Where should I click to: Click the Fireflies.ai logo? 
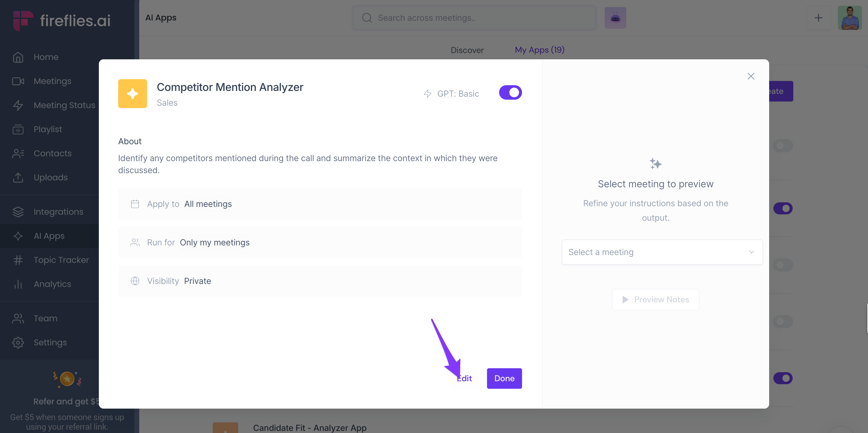pos(62,20)
